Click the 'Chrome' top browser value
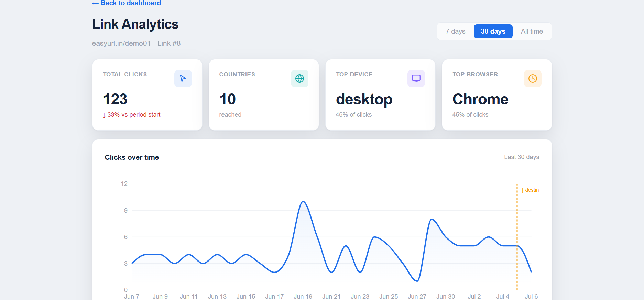The image size is (644, 300). (x=480, y=99)
